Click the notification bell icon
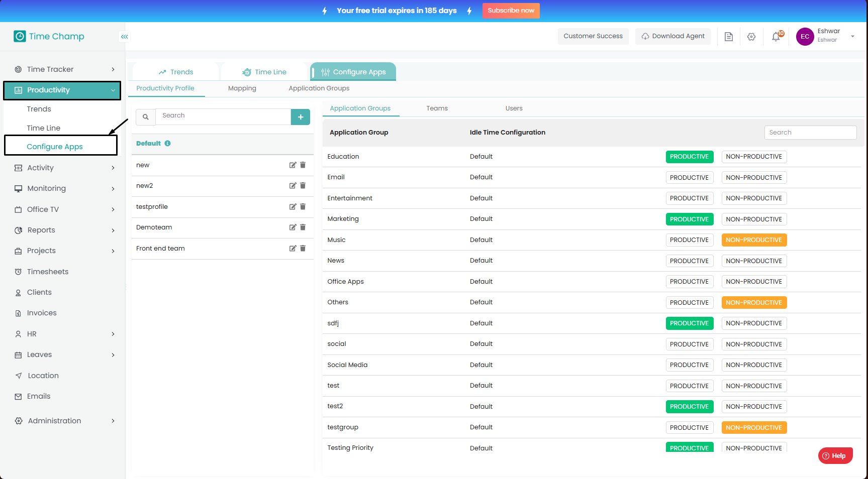868x479 pixels. [x=776, y=37]
